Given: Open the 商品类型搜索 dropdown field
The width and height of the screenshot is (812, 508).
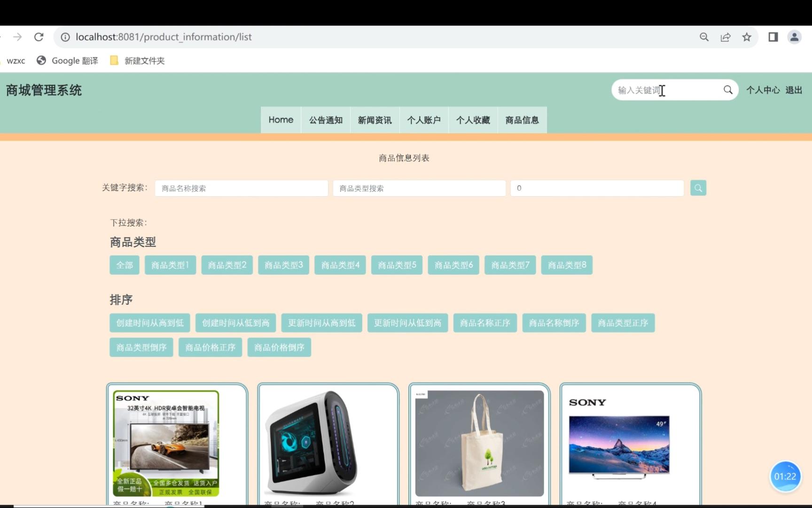Looking at the screenshot, I should 419,188.
